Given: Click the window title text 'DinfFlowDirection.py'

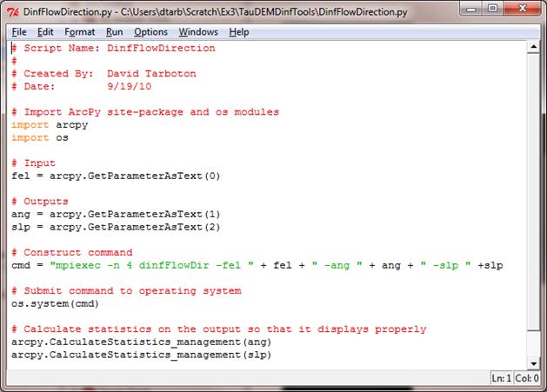Looking at the screenshot, I should (68, 12).
